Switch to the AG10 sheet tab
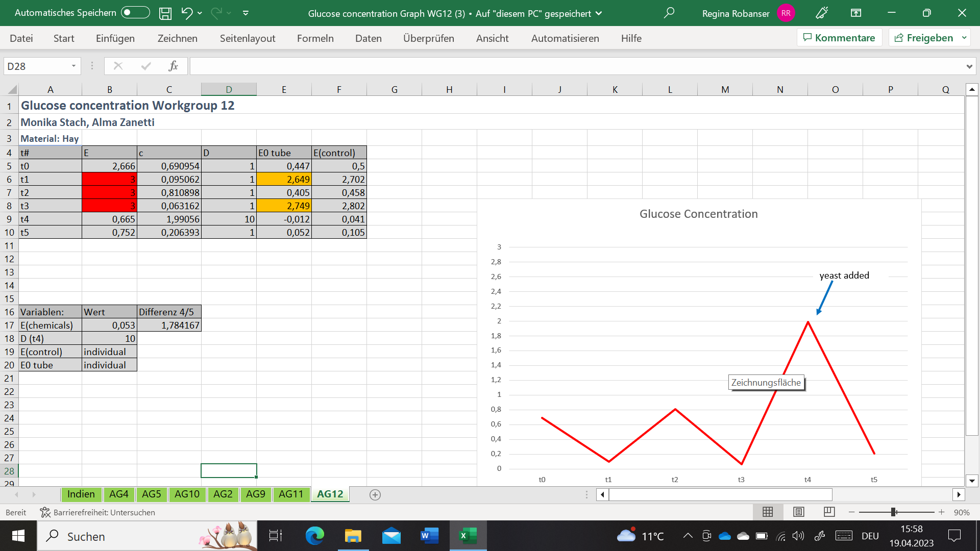980x551 pixels. tap(187, 494)
